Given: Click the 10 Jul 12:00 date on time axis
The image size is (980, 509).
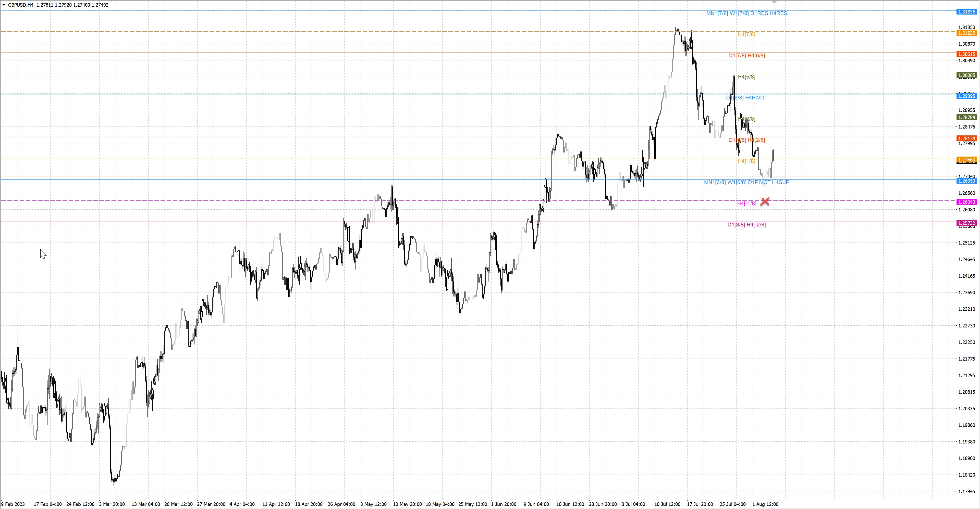Looking at the screenshot, I should (667, 504).
